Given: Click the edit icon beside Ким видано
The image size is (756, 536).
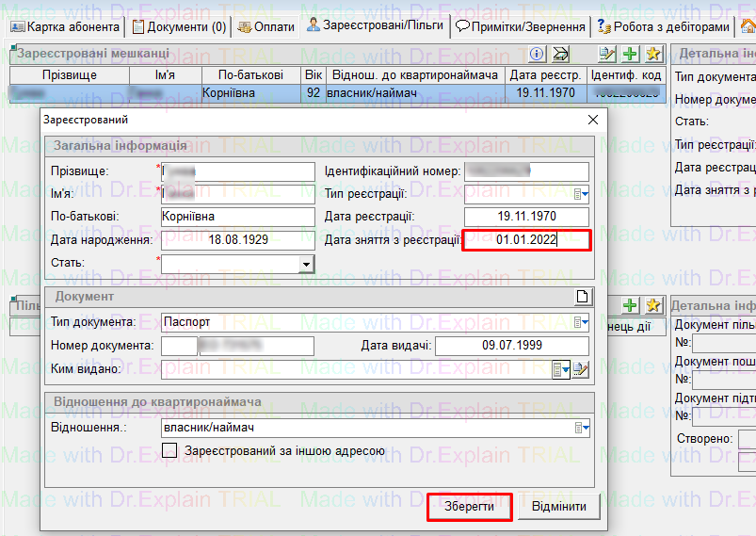Looking at the screenshot, I should tap(581, 370).
